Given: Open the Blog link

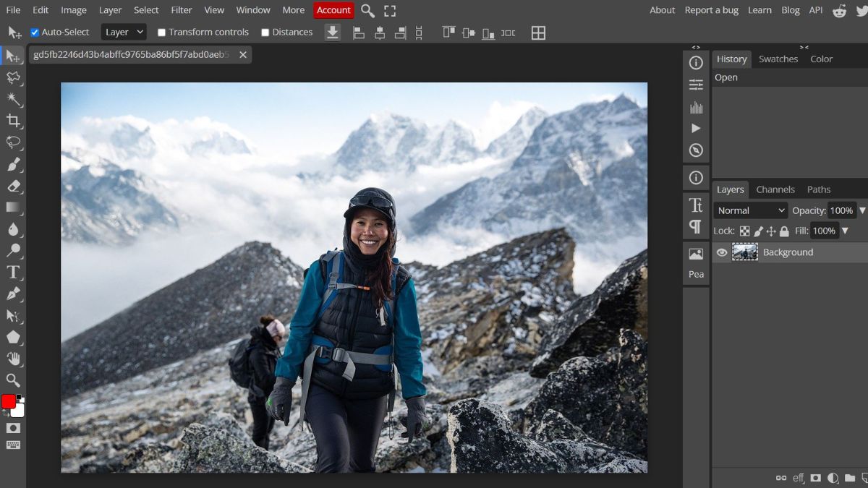Looking at the screenshot, I should pyautogui.click(x=791, y=10).
